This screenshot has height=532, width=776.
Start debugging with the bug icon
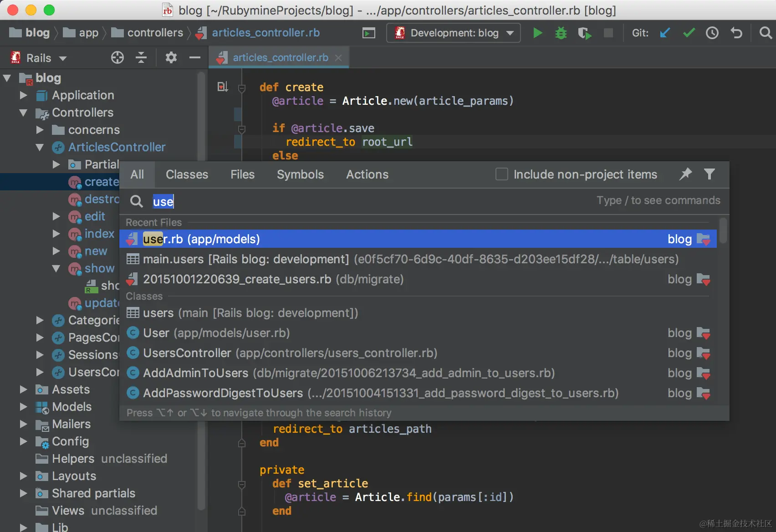pos(561,33)
